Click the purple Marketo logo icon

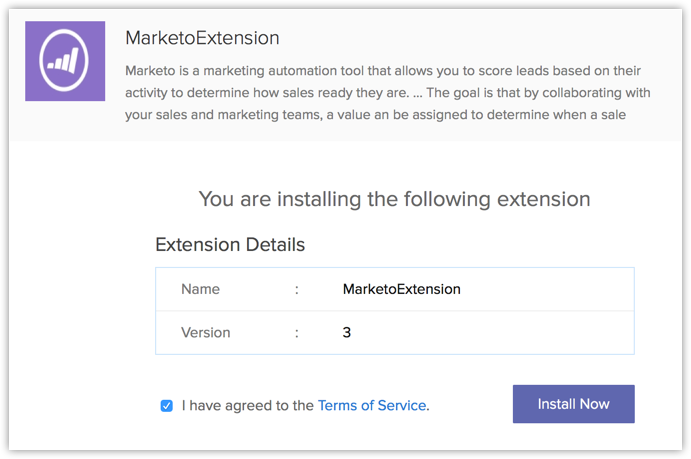[66, 61]
